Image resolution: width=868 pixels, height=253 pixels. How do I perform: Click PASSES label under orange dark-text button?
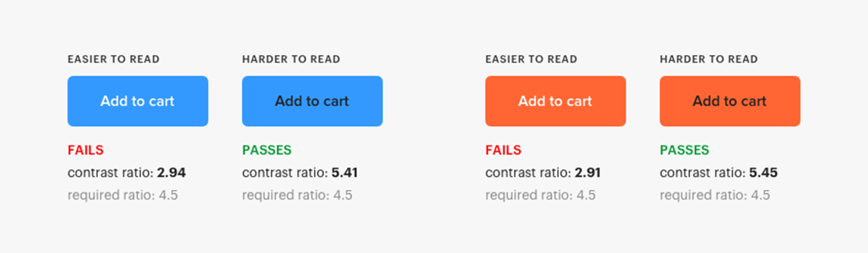[684, 150]
